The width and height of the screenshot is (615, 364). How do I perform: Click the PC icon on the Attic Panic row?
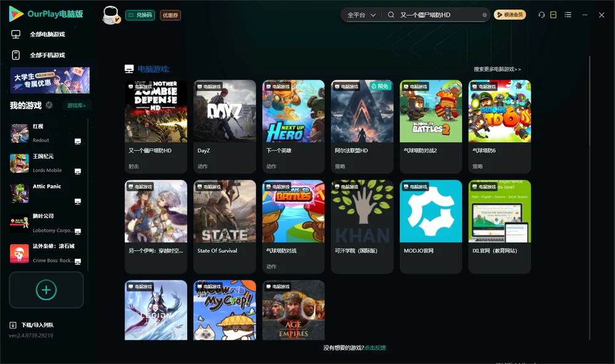[x=77, y=201]
